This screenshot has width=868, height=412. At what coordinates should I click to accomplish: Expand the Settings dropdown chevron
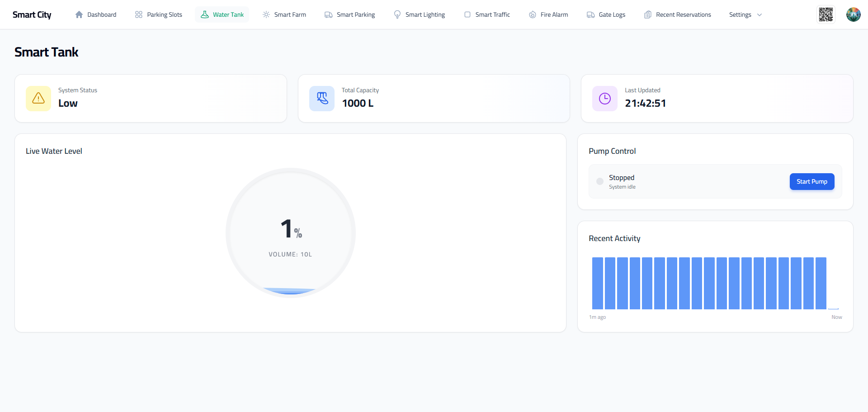[759, 15]
